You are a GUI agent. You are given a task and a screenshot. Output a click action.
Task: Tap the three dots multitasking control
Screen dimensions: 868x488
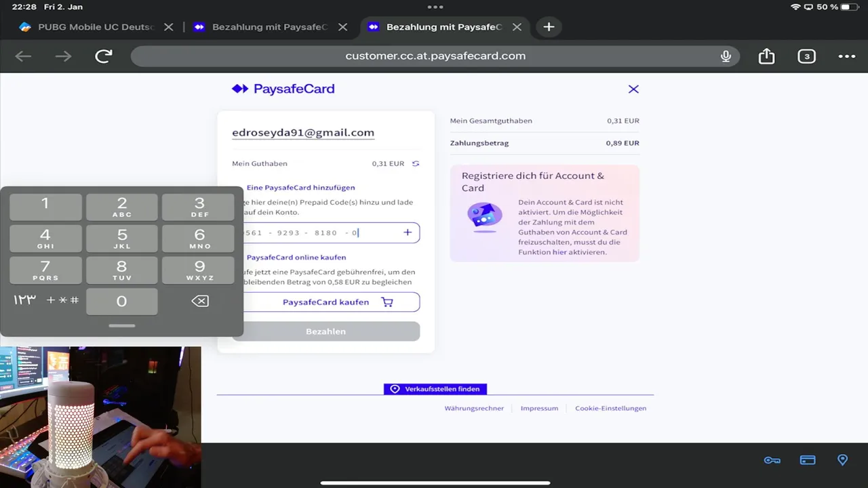point(435,7)
